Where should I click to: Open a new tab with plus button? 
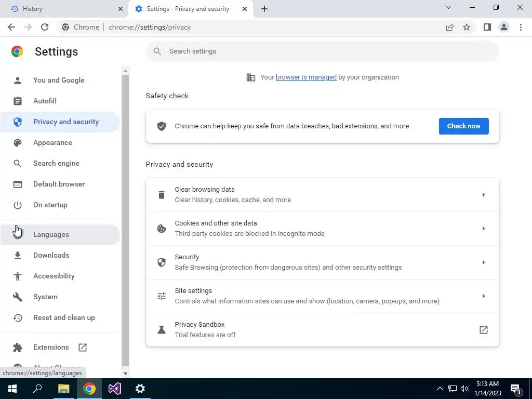[264, 9]
